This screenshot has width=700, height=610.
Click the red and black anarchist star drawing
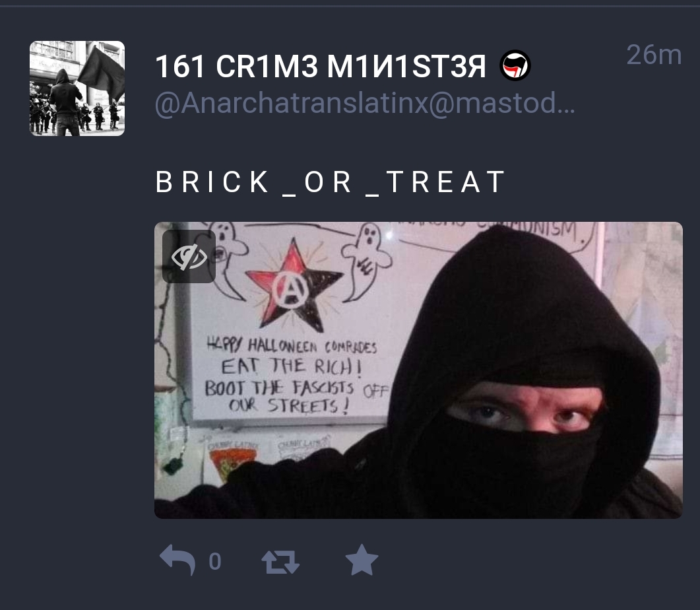293,285
